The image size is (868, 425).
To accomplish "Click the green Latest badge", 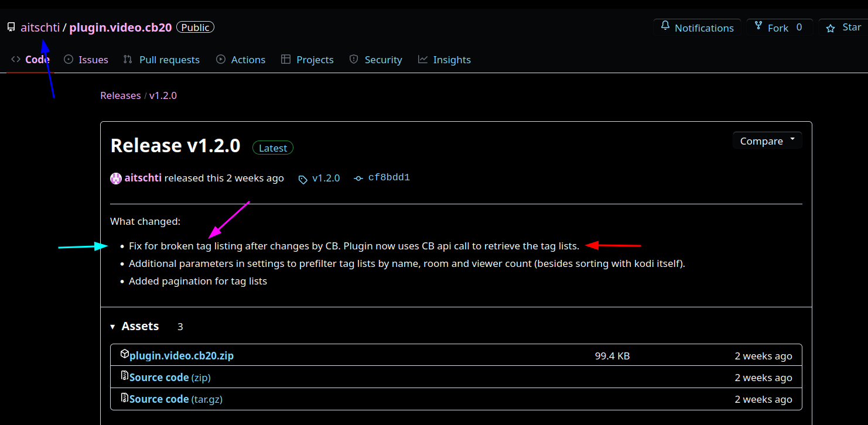I will pos(273,148).
